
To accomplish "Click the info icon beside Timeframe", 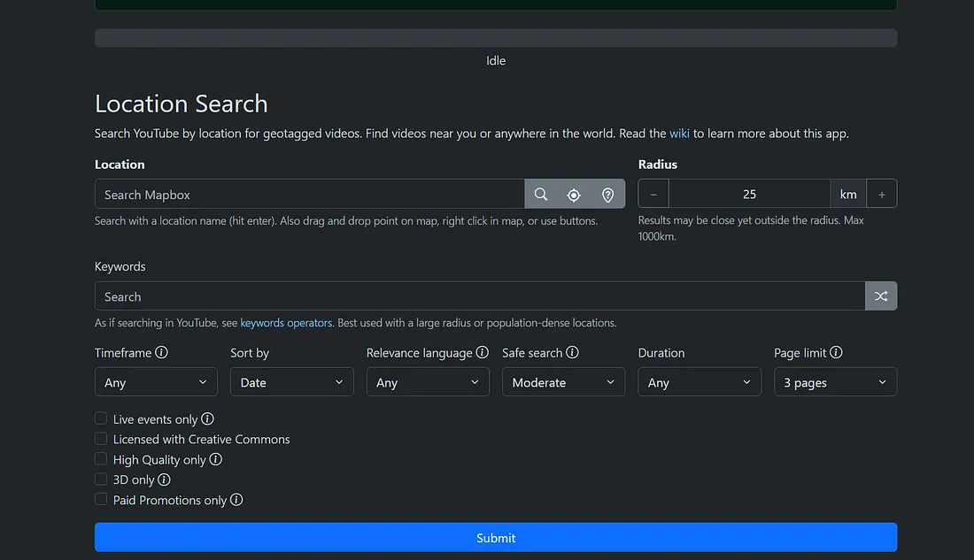I will point(161,352).
